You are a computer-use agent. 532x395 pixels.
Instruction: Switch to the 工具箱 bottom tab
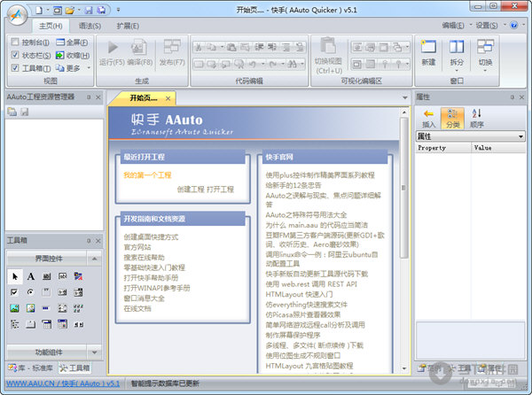(74, 368)
